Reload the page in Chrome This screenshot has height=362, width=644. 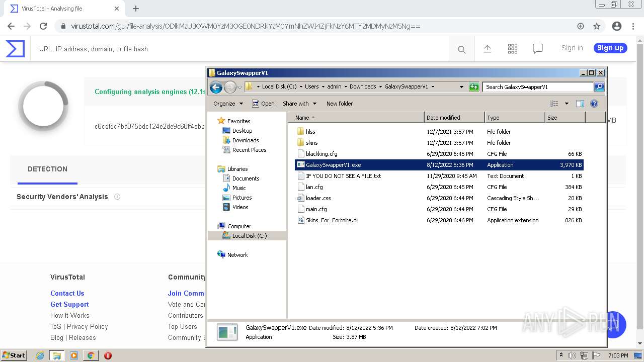pos(43,26)
